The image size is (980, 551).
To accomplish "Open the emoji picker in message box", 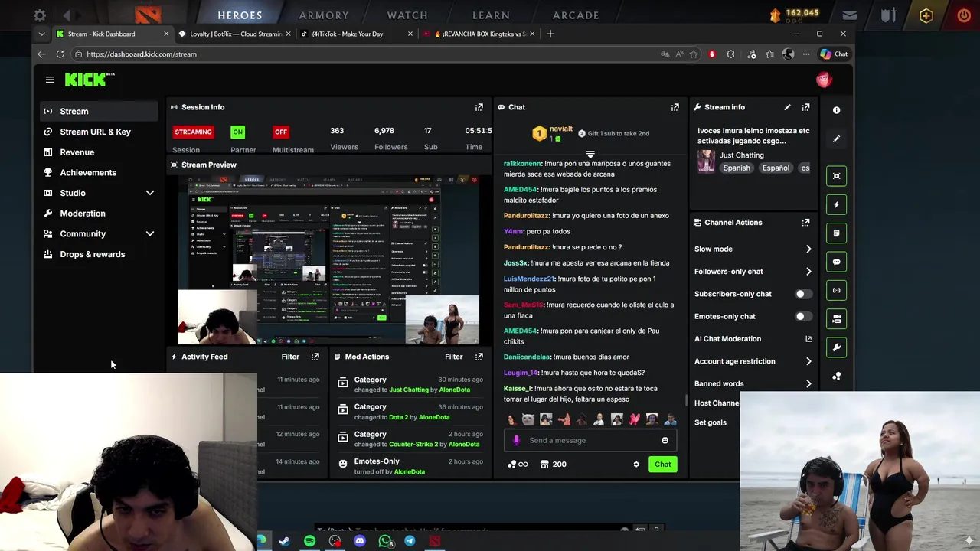I will 665,441.
